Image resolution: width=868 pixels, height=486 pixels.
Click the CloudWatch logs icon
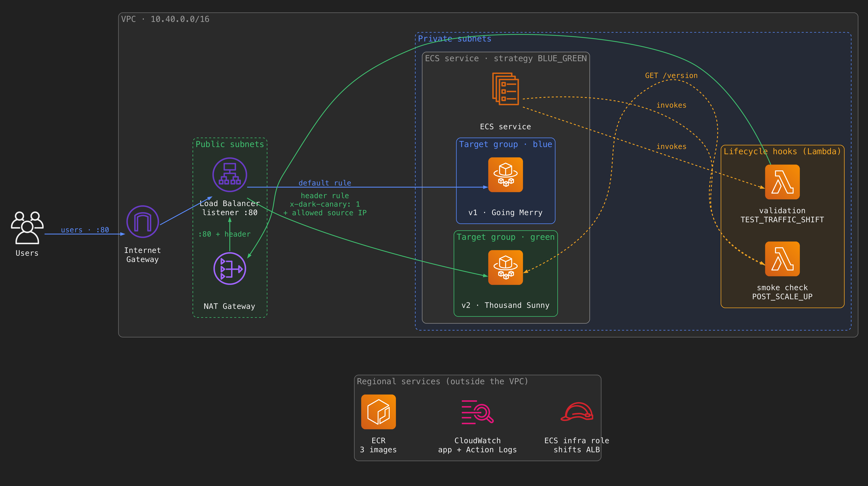[477, 412]
